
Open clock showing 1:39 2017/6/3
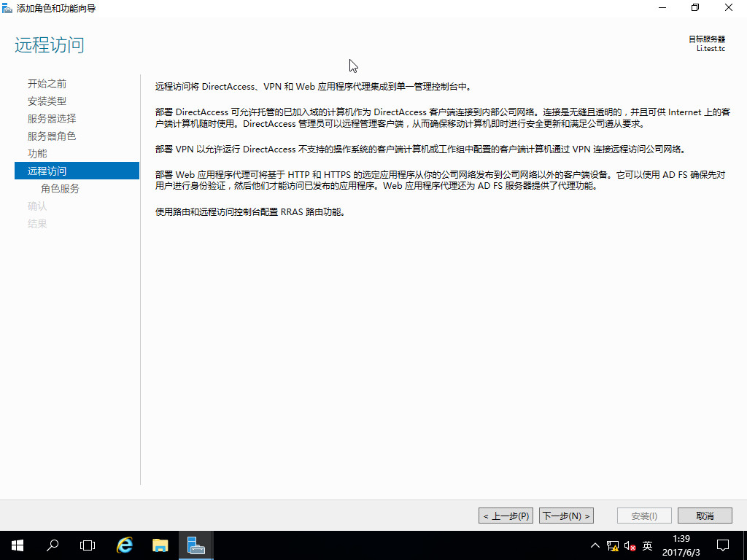[x=681, y=545]
